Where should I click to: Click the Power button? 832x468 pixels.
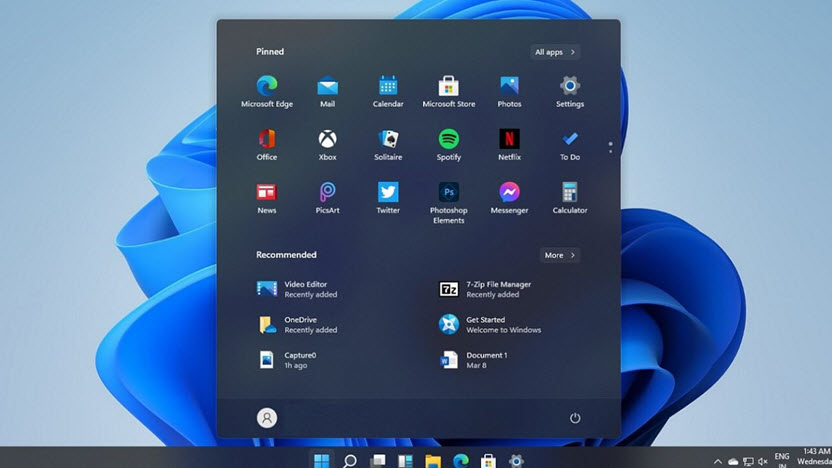click(575, 418)
